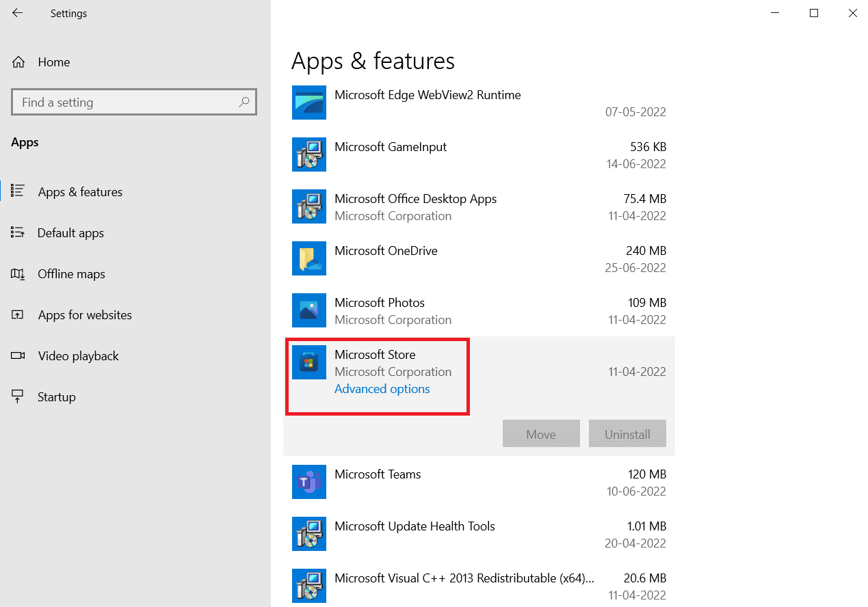The image size is (868, 607).
Task: Click the Microsoft Store app name
Action: [375, 354]
